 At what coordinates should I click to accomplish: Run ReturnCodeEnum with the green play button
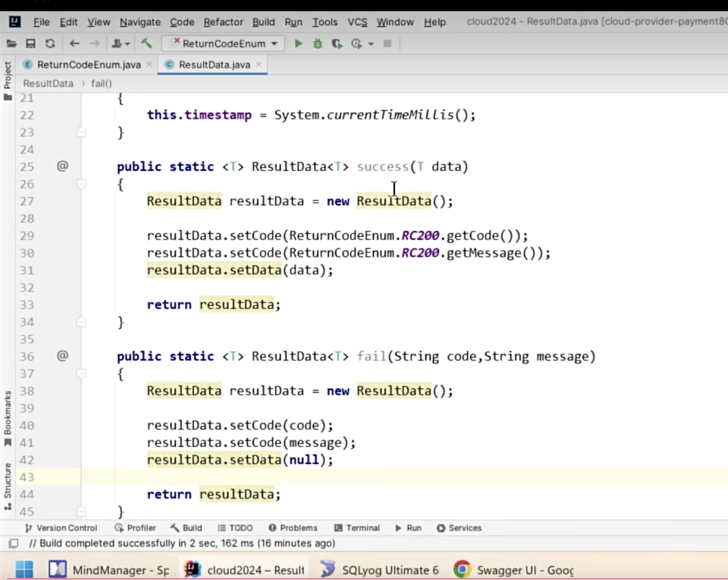click(298, 44)
